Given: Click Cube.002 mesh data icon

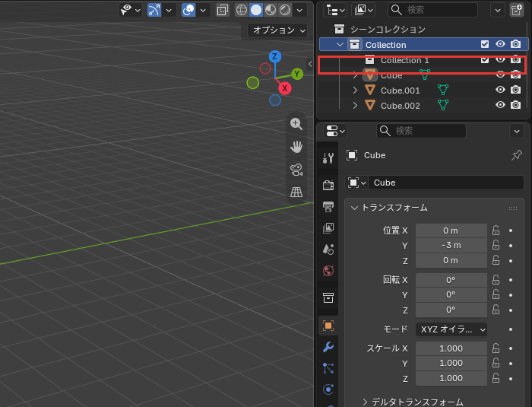Looking at the screenshot, I should tap(443, 105).
